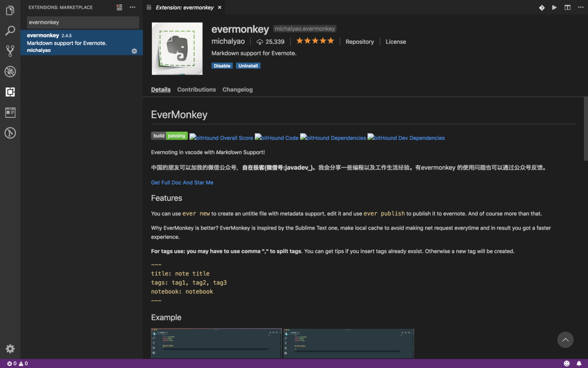Click the scroll-to-top round arrow button
Viewport: 588px width, 368px height.
pos(565,340)
